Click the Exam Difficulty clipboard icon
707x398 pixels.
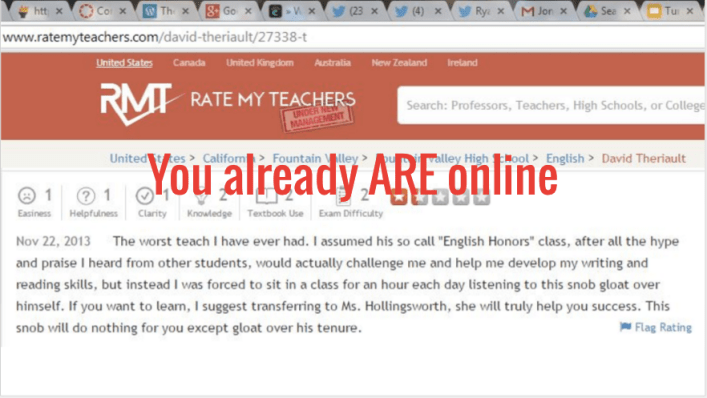click(x=344, y=197)
